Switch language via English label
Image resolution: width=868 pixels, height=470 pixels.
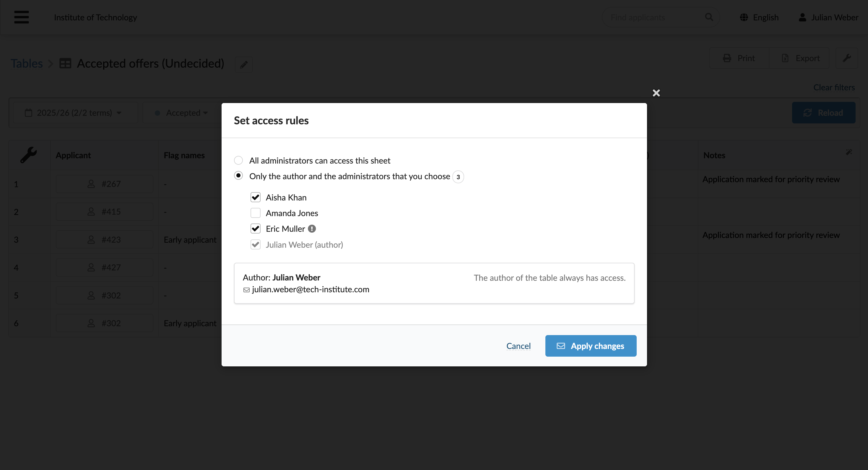click(x=765, y=17)
